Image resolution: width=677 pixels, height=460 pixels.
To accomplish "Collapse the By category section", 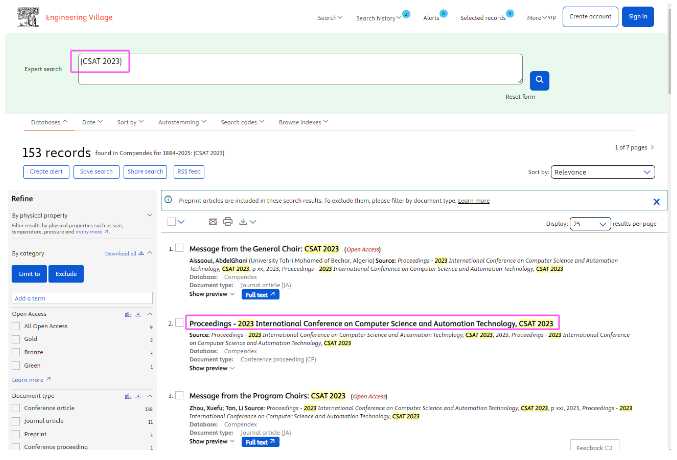I will tap(150, 253).
